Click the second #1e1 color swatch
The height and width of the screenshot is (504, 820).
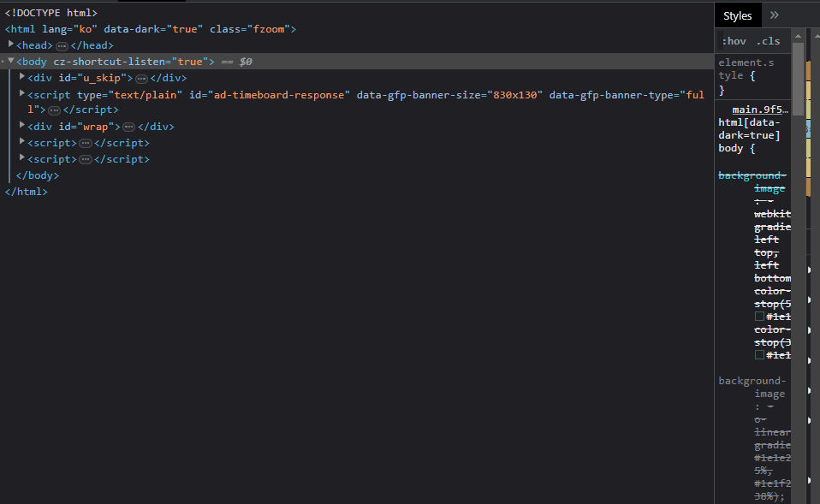click(759, 355)
